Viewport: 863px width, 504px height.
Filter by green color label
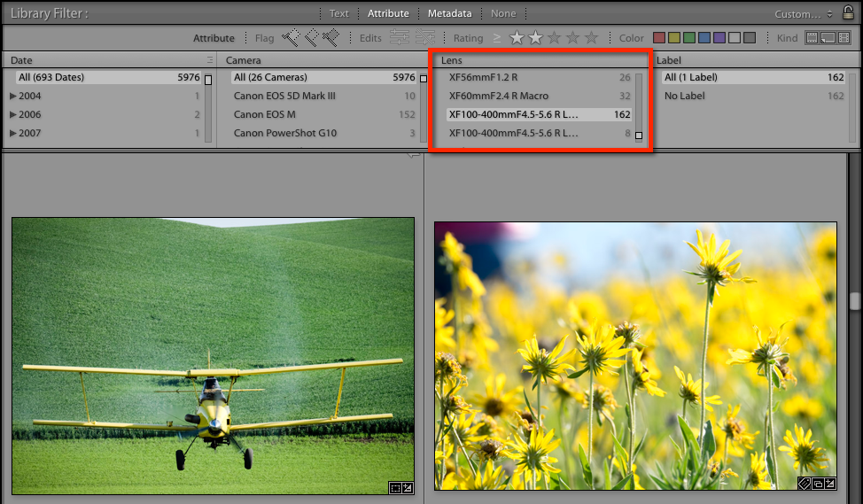tap(689, 37)
